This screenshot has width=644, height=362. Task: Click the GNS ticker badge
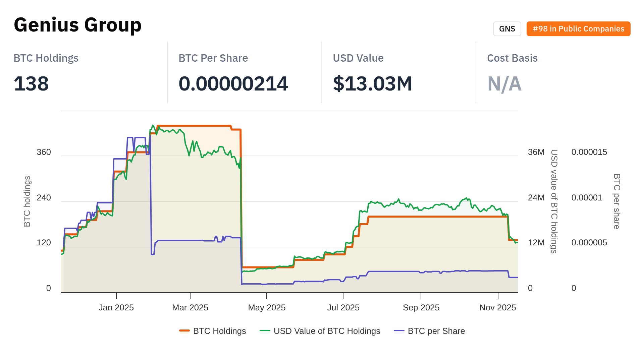[x=507, y=29]
